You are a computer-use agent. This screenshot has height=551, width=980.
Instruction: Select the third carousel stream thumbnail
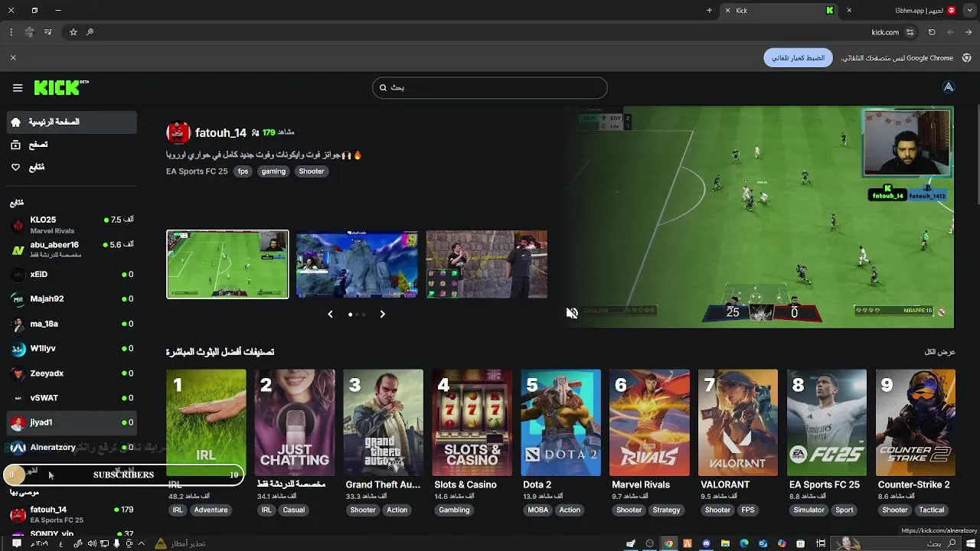tap(487, 264)
